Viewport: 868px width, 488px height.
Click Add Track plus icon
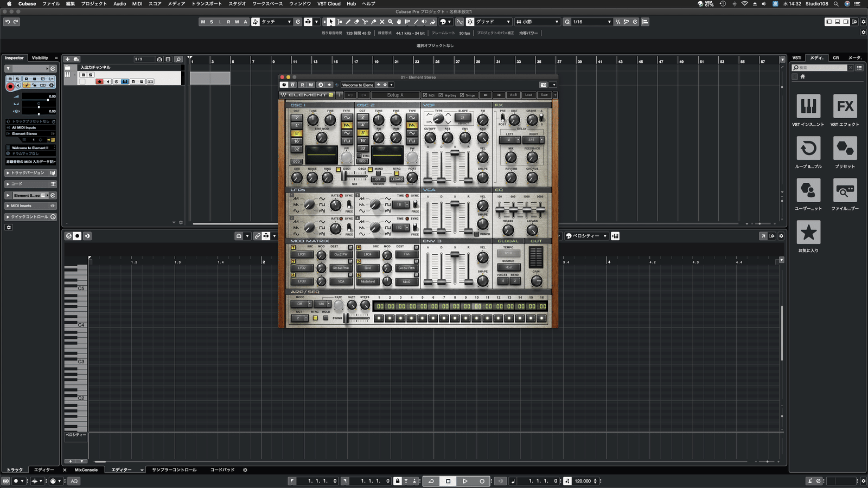pos(68,59)
